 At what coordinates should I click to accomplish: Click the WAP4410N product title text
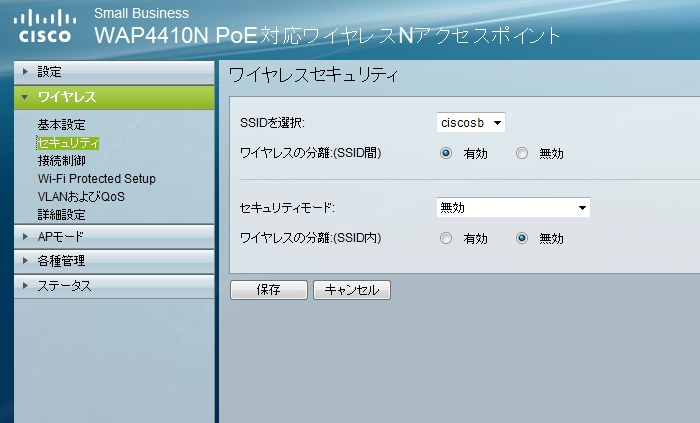pyautogui.click(x=327, y=36)
